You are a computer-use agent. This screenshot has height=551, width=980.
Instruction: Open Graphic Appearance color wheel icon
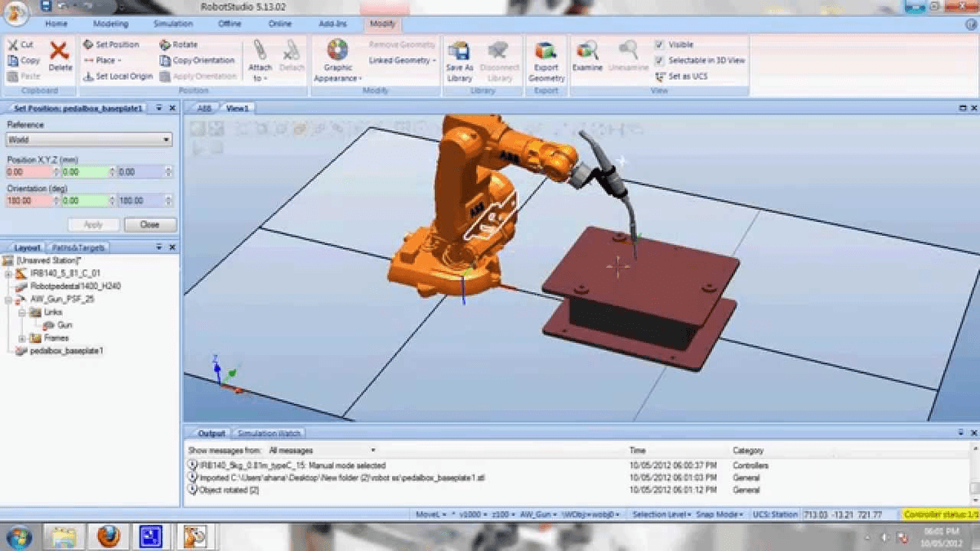(x=337, y=51)
